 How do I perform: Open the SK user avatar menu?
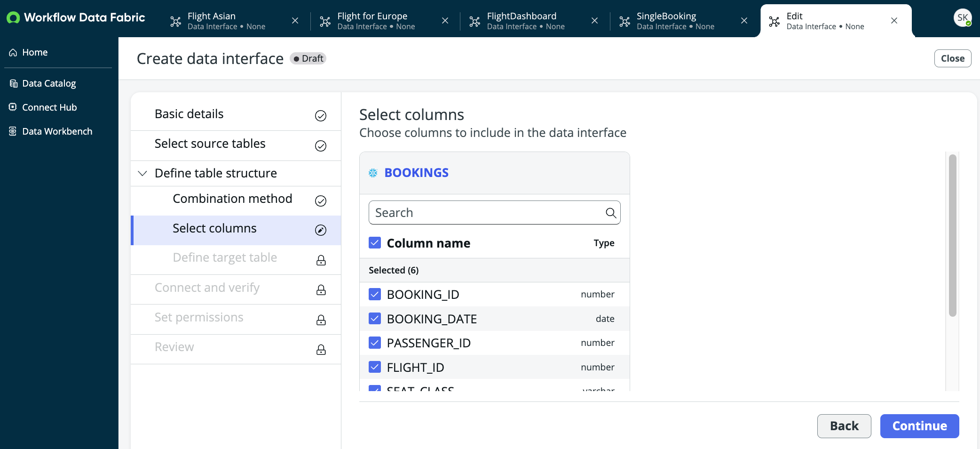(962, 18)
